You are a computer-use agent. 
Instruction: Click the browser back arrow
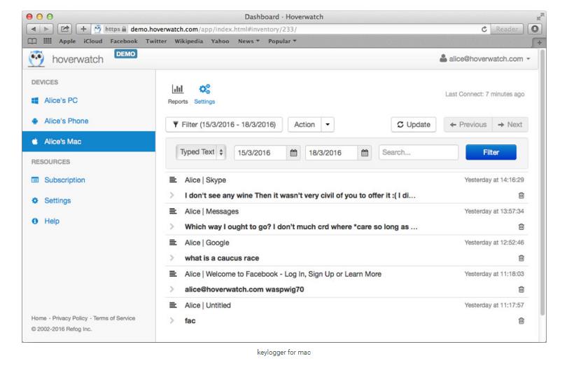(34, 29)
